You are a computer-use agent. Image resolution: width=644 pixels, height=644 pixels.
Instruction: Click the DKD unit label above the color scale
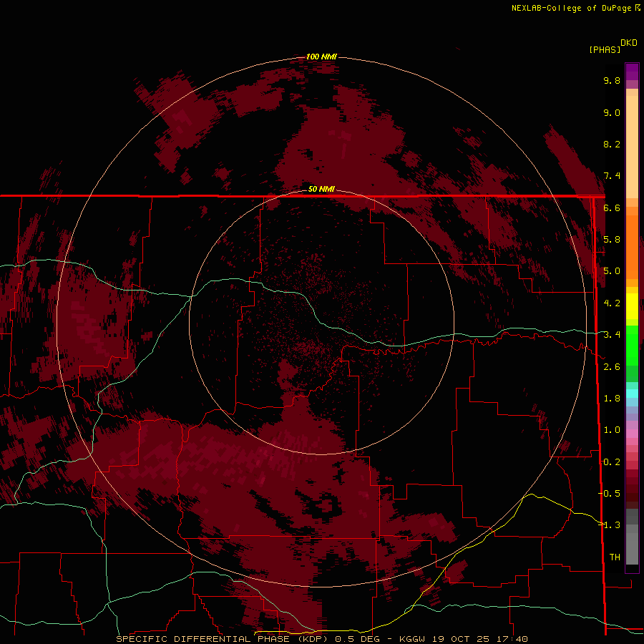pos(629,43)
